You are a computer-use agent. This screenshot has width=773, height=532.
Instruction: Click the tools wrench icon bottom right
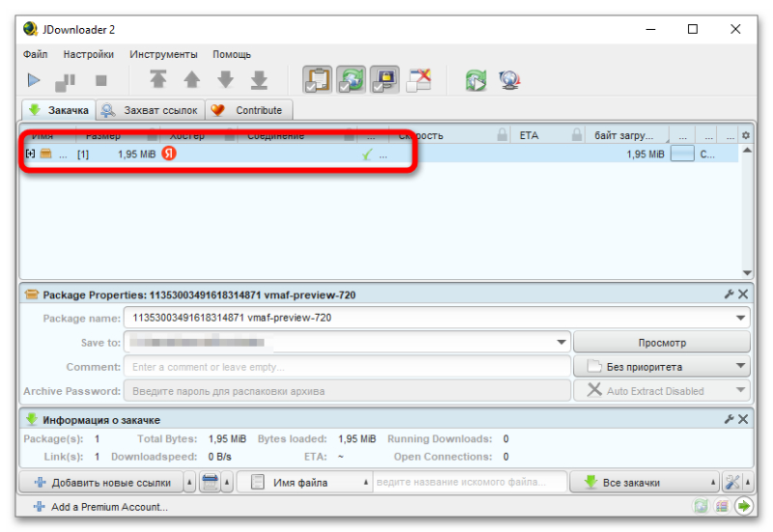click(x=732, y=482)
